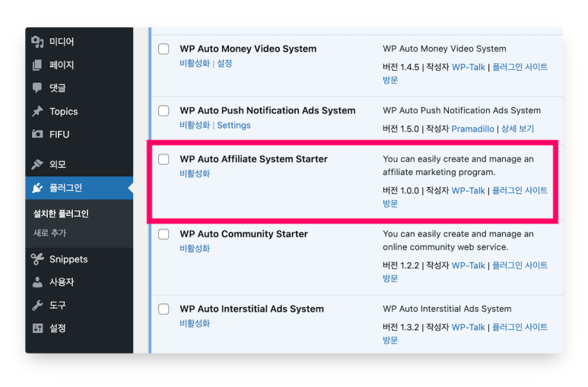Open 상세 보기 details link
This screenshot has height=387, width=588.
click(517, 129)
